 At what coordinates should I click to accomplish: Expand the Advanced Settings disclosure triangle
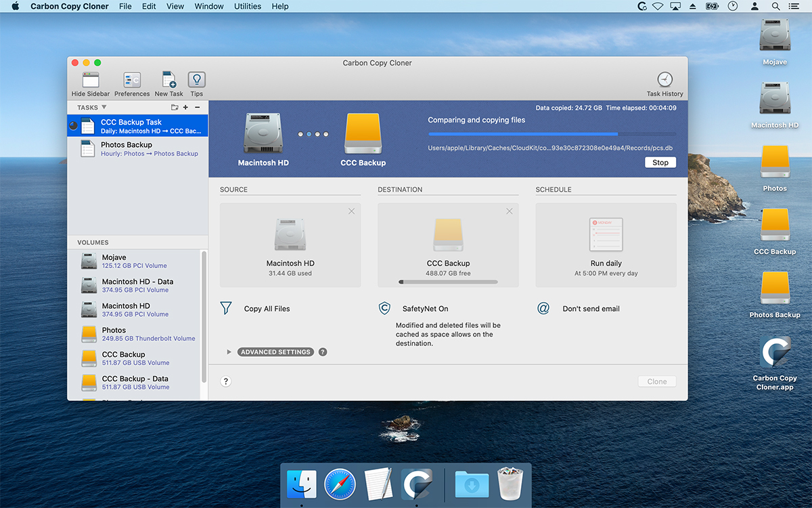coord(229,352)
